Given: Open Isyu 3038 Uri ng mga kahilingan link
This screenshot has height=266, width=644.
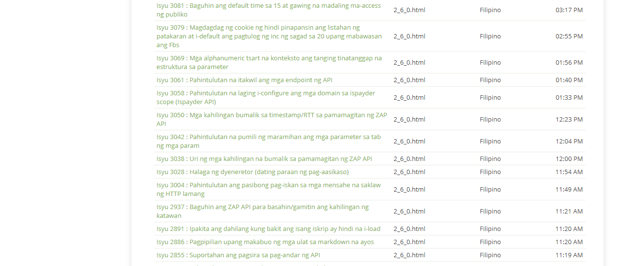Looking at the screenshot, I should (264, 159).
